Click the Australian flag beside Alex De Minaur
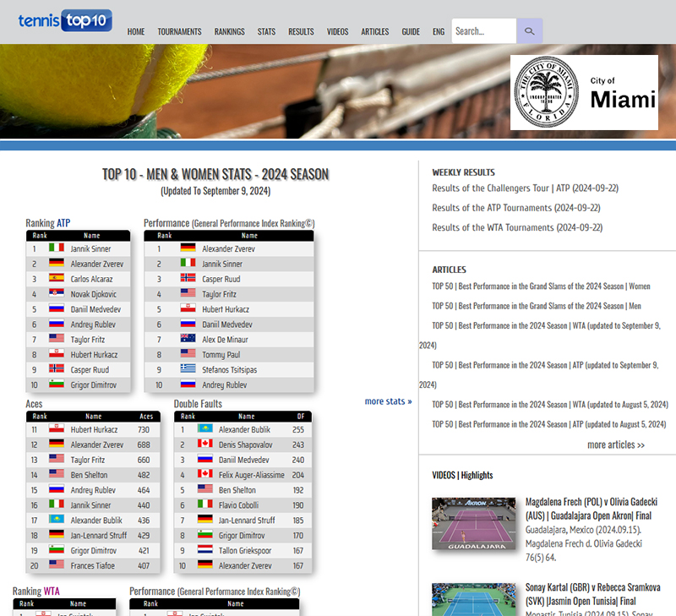This screenshot has width=676, height=616. (188, 338)
